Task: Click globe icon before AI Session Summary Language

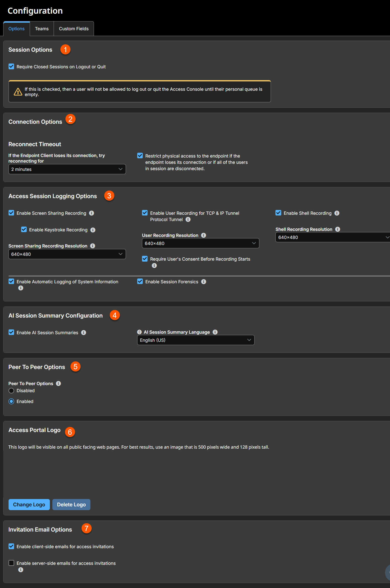Action: [139, 332]
